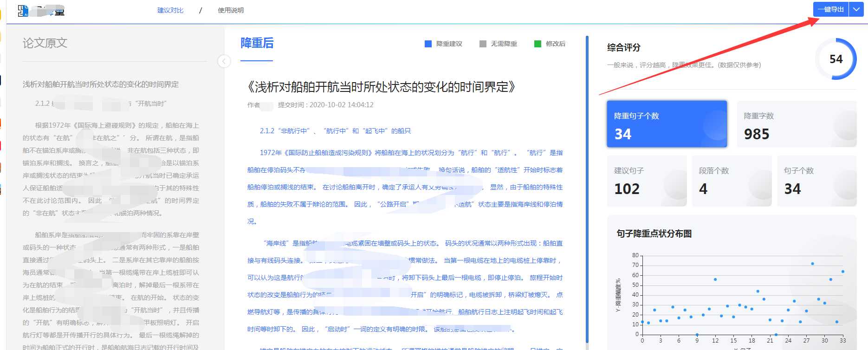Image resolution: width=868 pixels, height=350 pixels.
Task: Click the blue heading 2.1.2 "非航行中"
Action: [335, 131]
